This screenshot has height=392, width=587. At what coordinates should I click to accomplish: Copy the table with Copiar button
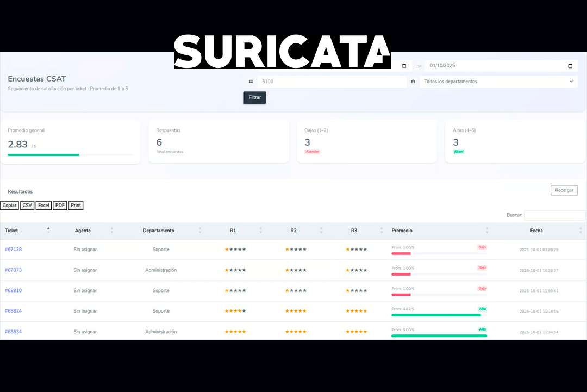(x=9, y=206)
